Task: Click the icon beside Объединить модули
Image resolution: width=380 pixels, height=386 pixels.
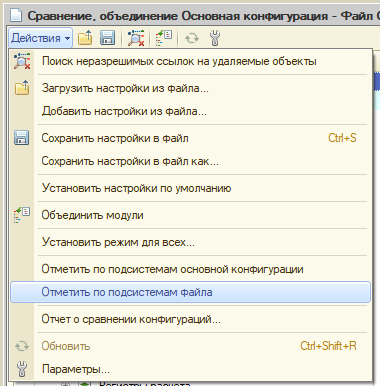Action: tap(22, 215)
